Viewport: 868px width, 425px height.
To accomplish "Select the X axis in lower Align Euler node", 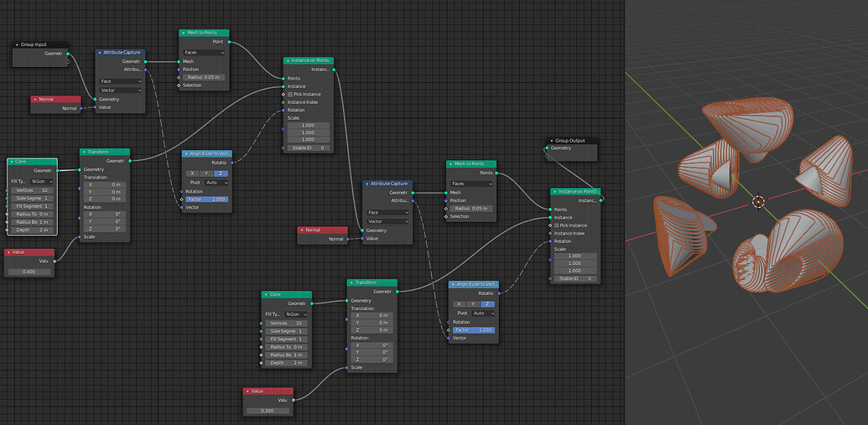I will 459,303.
